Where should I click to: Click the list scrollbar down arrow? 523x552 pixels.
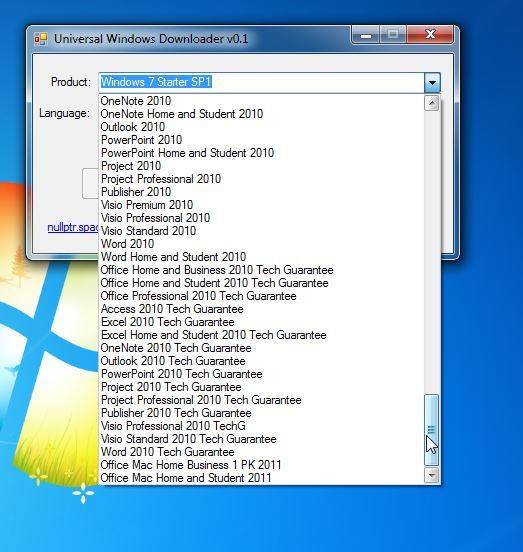(431, 476)
